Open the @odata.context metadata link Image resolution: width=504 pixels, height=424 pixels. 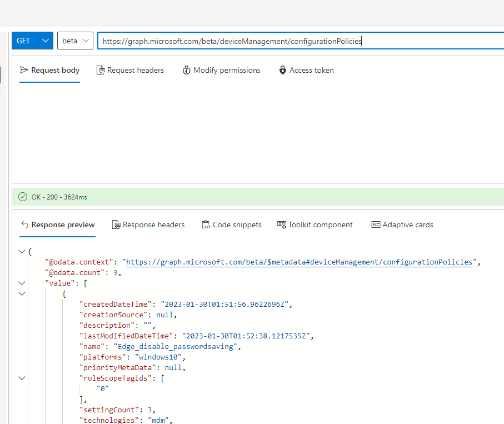click(x=300, y=262)
